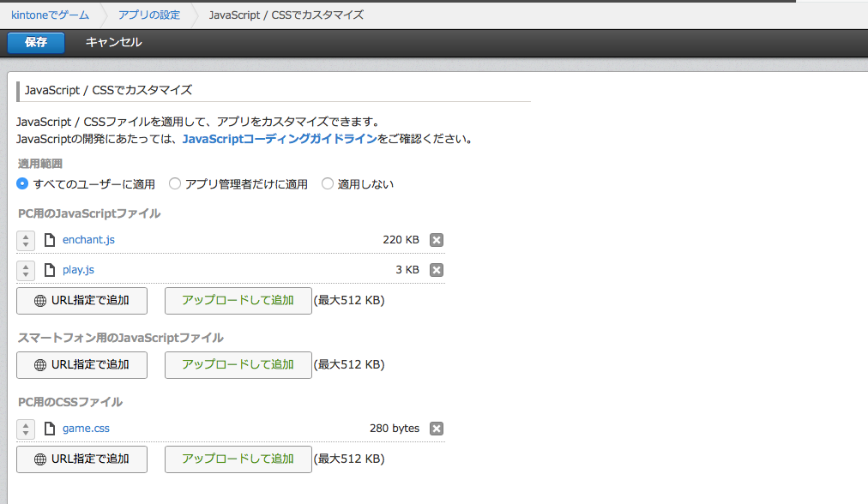Click the reorder arrows for play.js
Screen dimensions: 868x504
(x=25, y=269)
